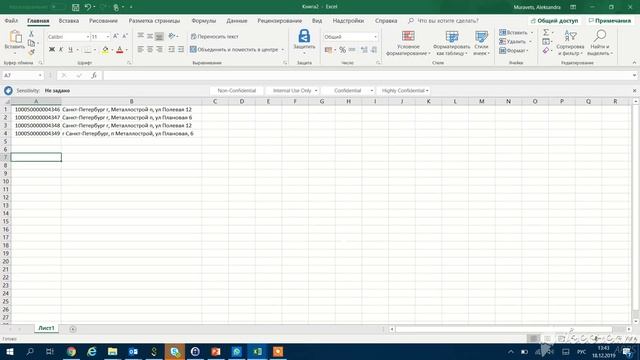Toggle bold formatting
Viewport: 640px width, 360px height.
[x=52, y=50]
